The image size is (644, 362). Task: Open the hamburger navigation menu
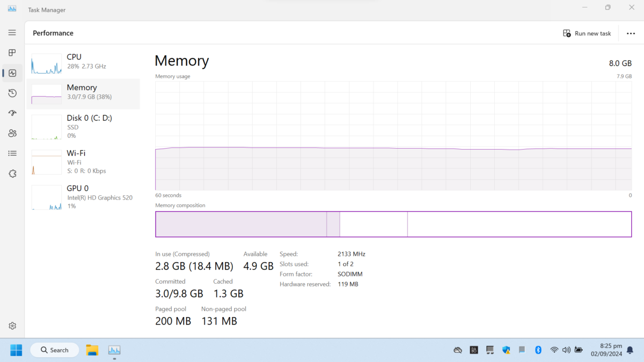pyautogui.click(x=12, y=33)
